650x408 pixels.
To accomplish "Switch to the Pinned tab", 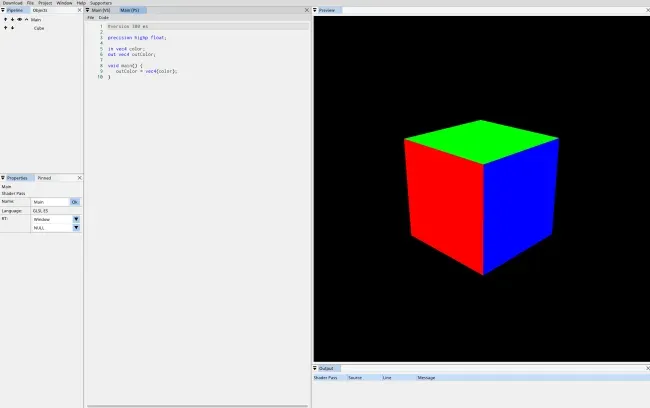I will point(44,178).
